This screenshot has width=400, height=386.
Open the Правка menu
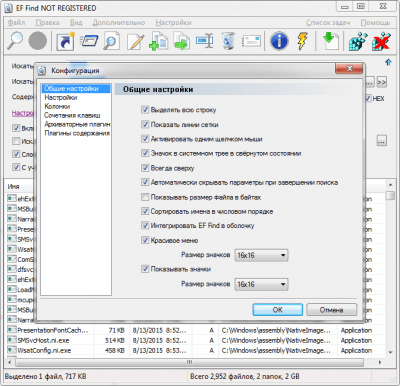(47, 23)
